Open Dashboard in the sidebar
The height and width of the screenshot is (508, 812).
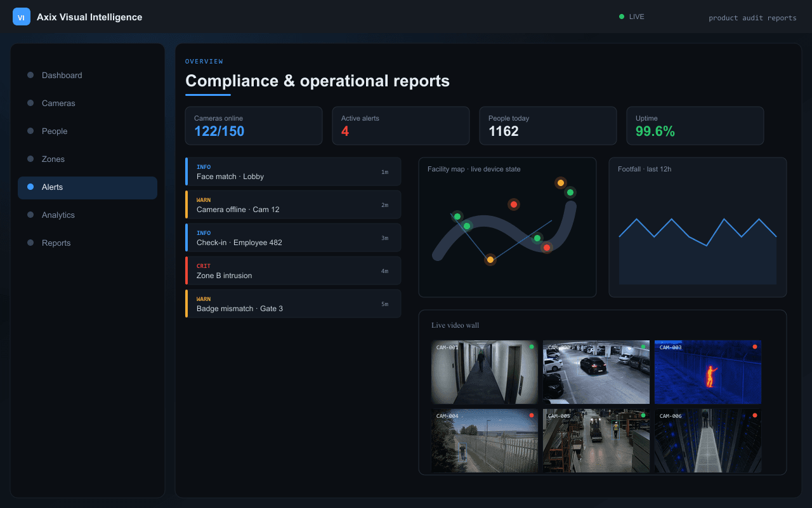click(x=88, y=75)
